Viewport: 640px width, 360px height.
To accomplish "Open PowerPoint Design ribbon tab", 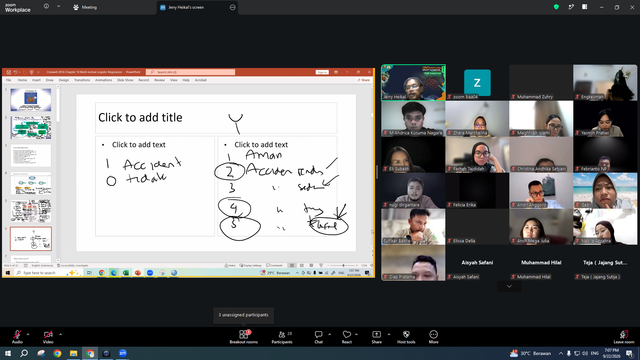I will (x=64, y=80).
